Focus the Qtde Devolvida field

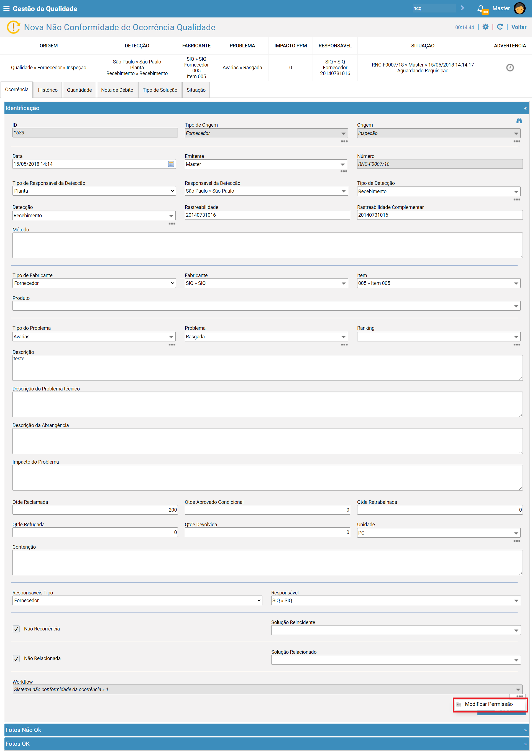pos(267,532)
